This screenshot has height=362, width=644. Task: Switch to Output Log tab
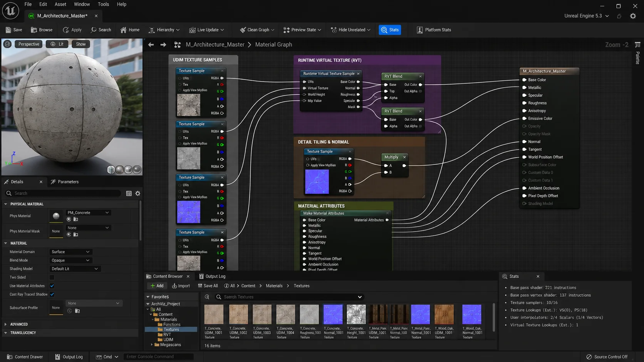tap(212, 276)
